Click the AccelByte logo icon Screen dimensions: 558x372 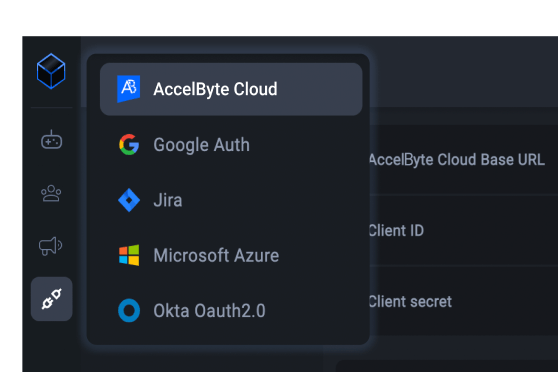128,89
